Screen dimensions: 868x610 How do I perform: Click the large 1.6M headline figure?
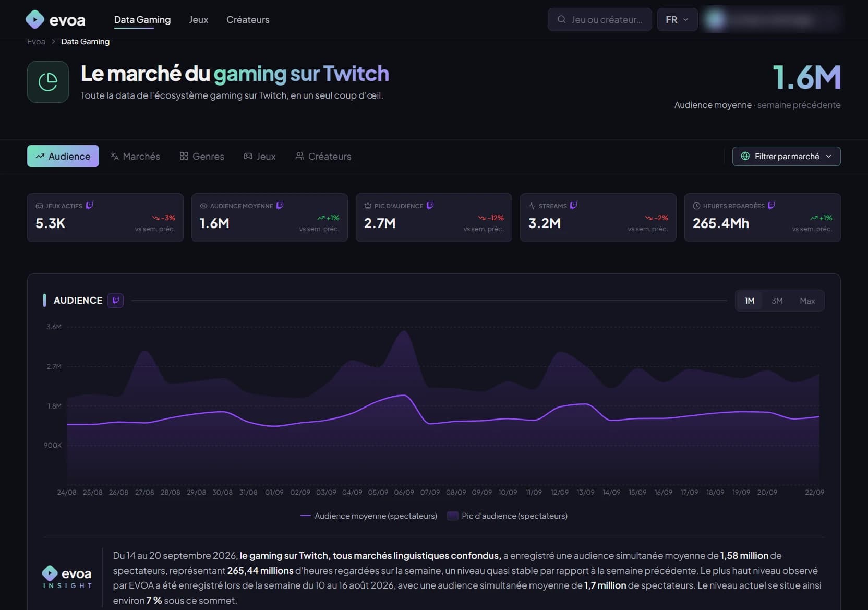coord(806,77)
